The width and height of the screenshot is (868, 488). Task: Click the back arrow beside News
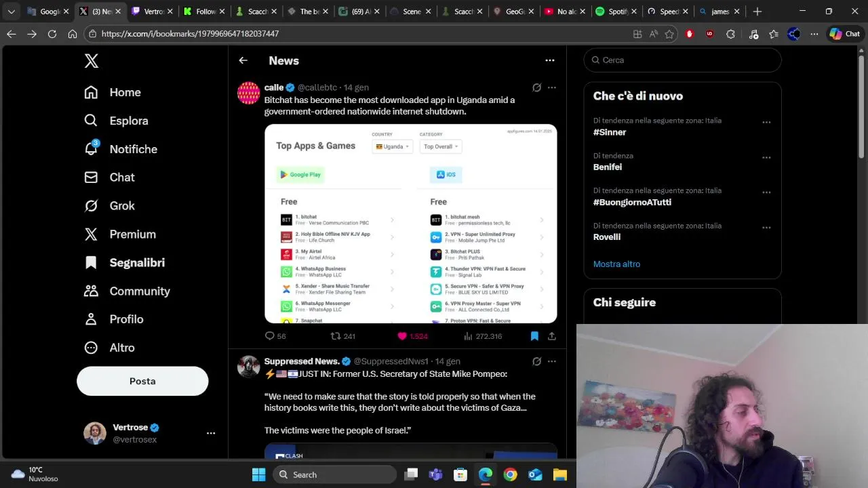243,60
